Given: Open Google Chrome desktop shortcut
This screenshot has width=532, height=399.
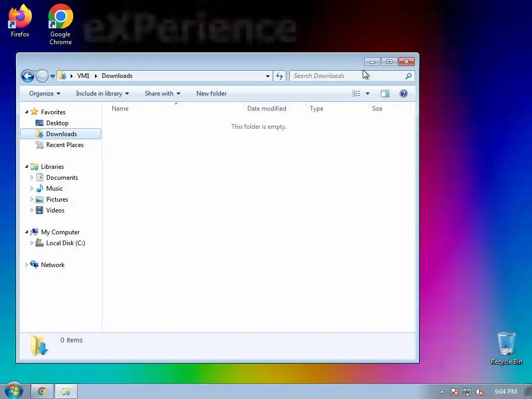Looking at the screenshot, I should [60, 24].
